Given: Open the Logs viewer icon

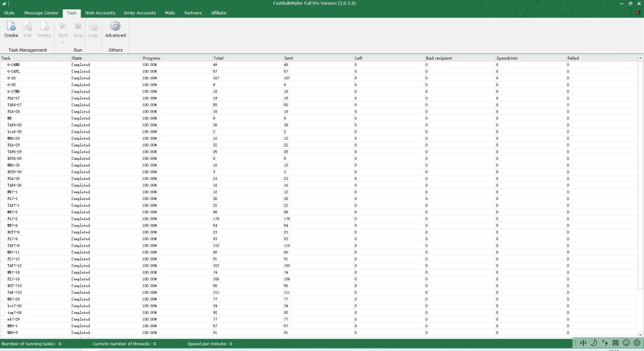Looking at the screenshot, I should pyautogui.click(x=93, y=28).
